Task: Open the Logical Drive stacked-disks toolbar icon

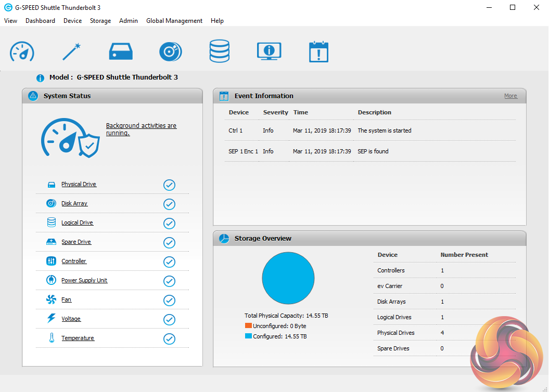Action: point(219,51)
